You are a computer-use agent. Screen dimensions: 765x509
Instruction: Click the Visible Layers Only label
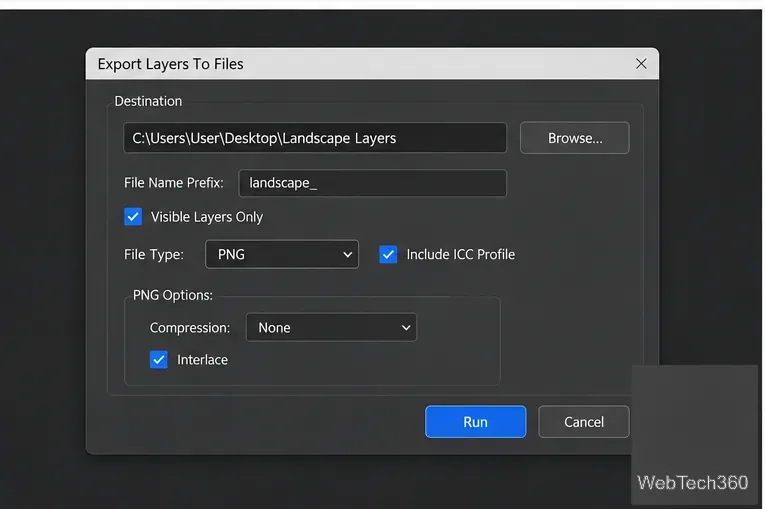tap(207, 217)
